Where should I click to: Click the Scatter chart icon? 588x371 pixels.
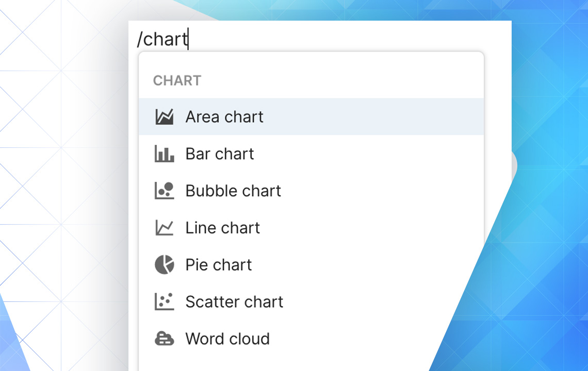[x=164, y=301]
